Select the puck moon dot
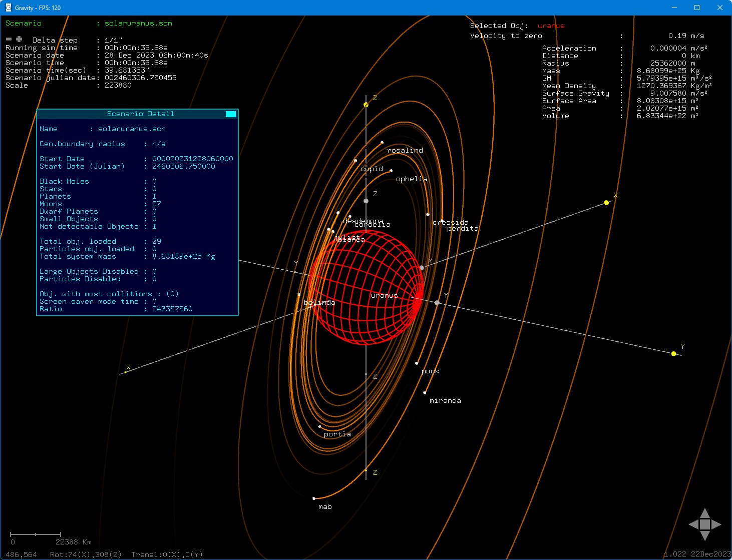 coord(417,363)
